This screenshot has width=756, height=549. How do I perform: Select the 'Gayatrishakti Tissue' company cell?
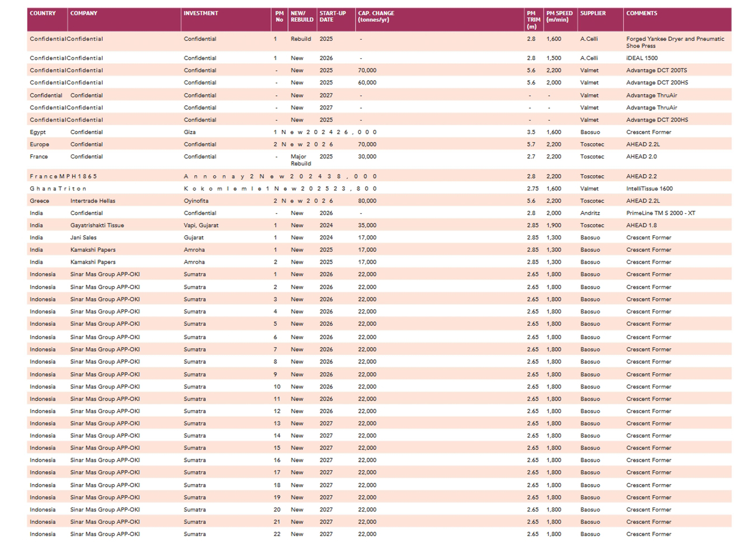coord(97,226)
